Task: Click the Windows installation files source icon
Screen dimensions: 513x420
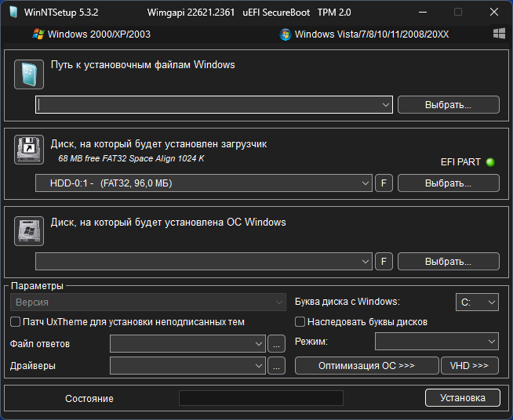Action: coord(29,74)
